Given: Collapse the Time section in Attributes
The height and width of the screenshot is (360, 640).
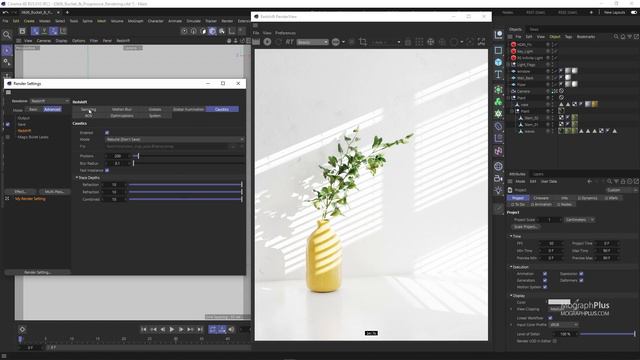Looking at the screenshot, I should click(511, 236).
